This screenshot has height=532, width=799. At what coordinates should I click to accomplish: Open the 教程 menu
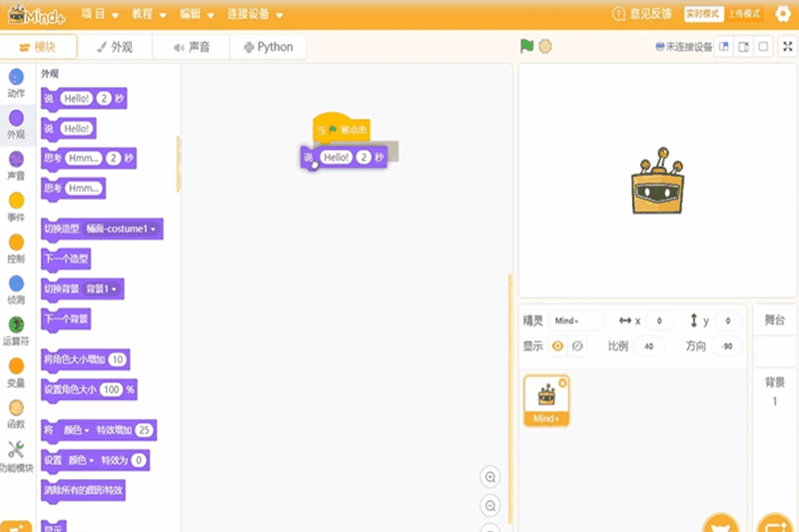(x=149, y=14)
